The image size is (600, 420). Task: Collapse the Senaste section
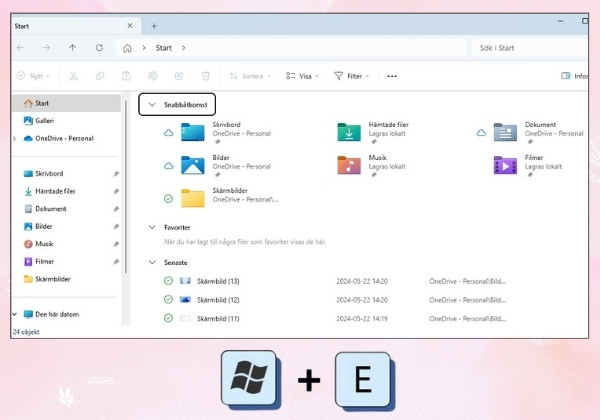pyautogui.click(x=152, y=262)
